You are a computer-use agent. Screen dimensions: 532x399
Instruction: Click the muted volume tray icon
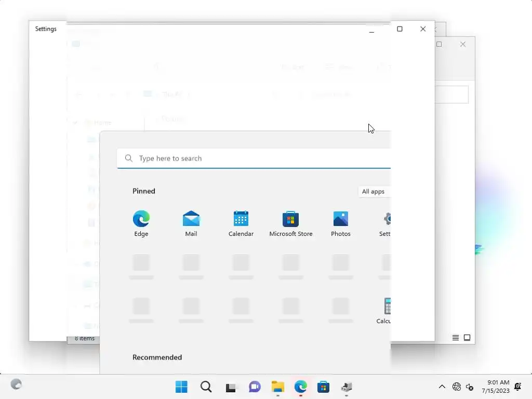(470, 387)
